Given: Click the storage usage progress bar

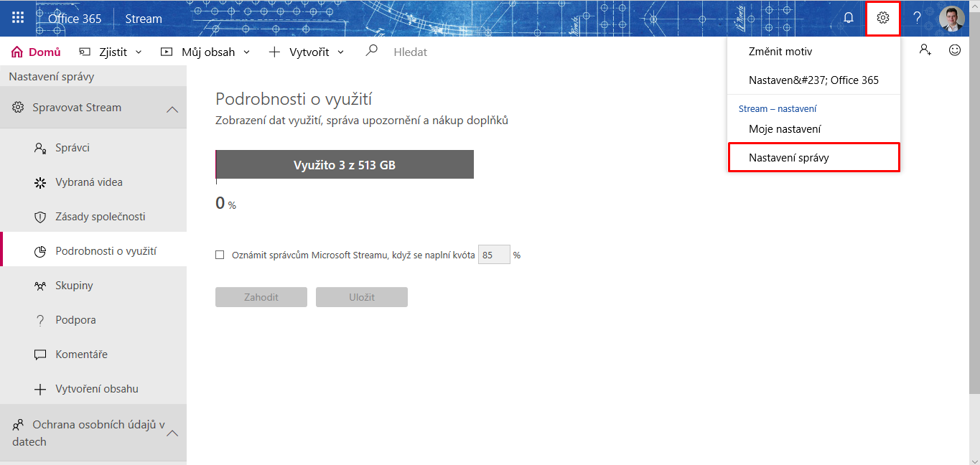Looking at the screenshot, I should coord(345,164).
